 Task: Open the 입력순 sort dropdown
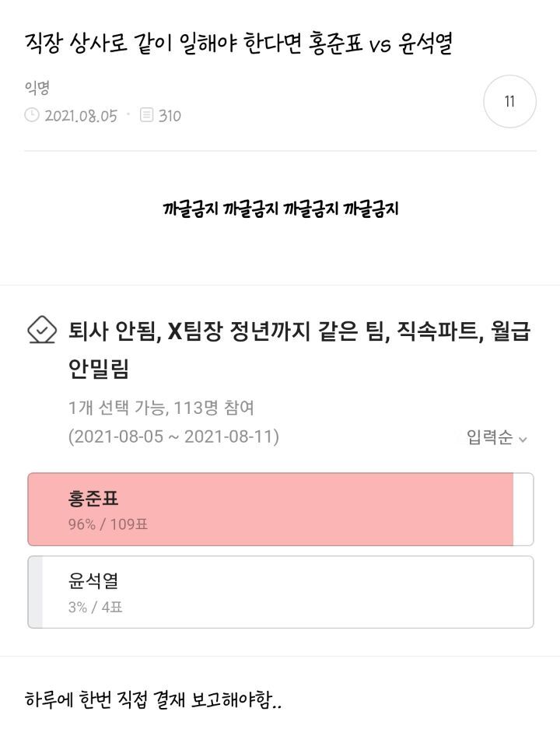click(490, 437)
